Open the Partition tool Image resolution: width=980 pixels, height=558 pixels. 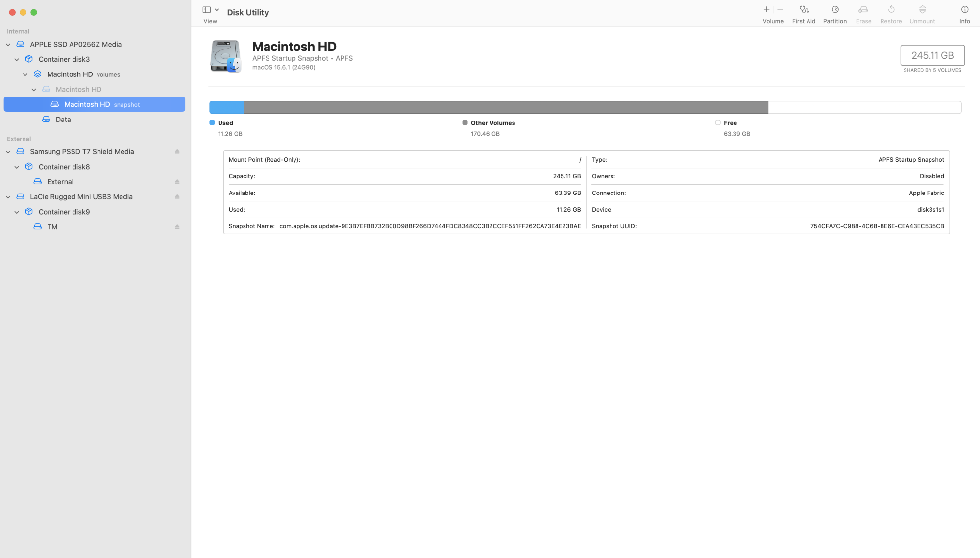(x=834, y=10)
